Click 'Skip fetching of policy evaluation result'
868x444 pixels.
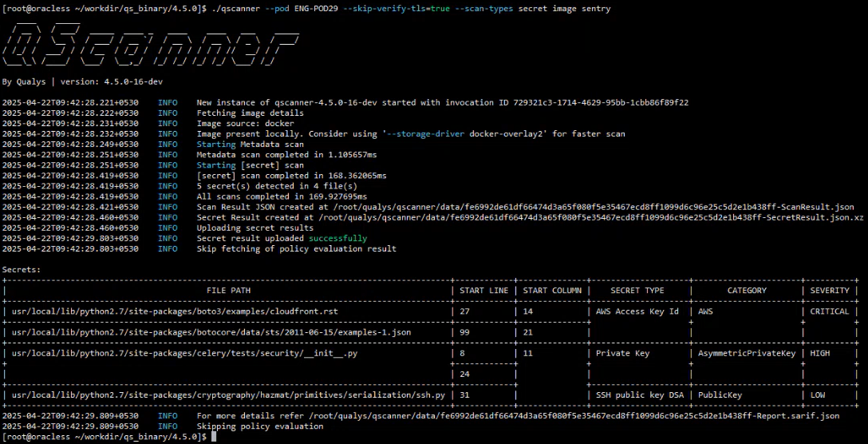(297, 249)
